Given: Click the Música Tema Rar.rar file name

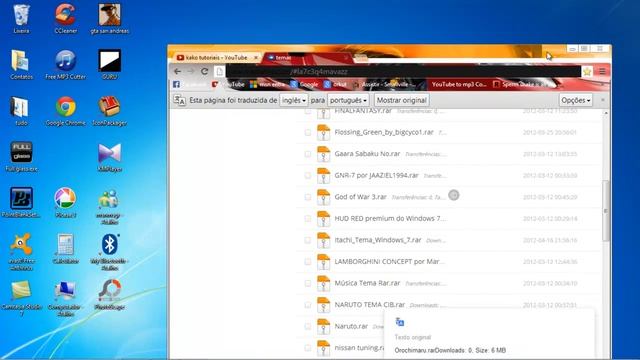Looking at the screenshot, I should click(367, 283).
